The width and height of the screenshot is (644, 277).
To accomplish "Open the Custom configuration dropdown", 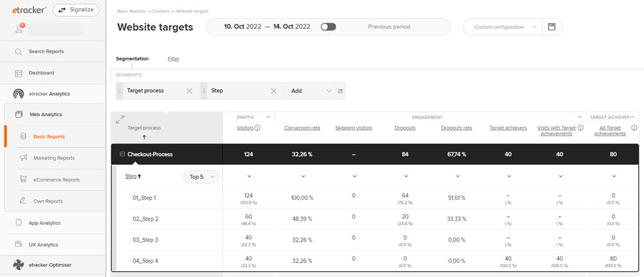I will click(502, 27).
